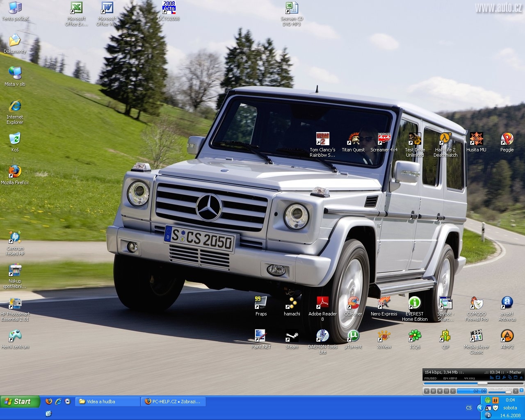525x420 pixels.
Task: Click the AIMP play button
Action: 427,391
